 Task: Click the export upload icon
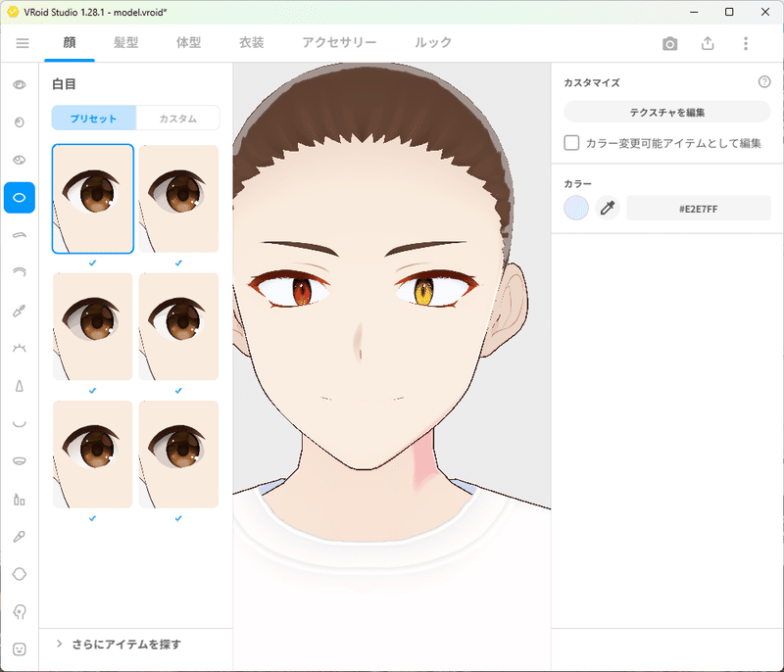click(708, 43)
